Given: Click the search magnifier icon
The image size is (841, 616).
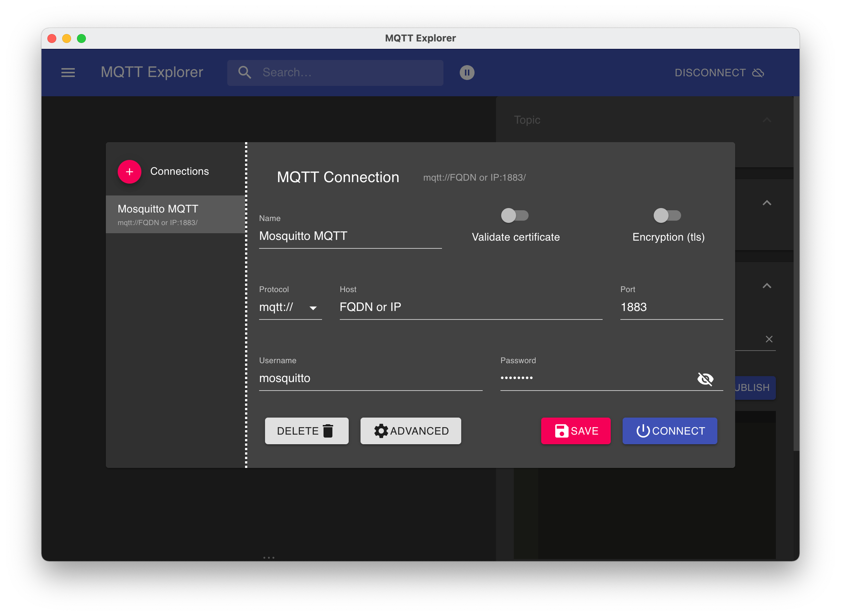Looking at the screenshot, I should (x=245, y=72).
